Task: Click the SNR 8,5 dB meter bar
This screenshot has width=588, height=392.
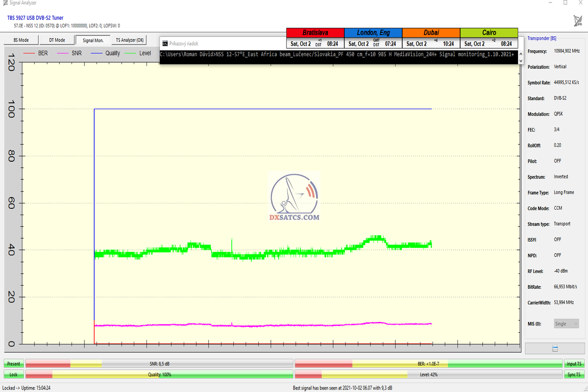Action: tap(159, 364)
